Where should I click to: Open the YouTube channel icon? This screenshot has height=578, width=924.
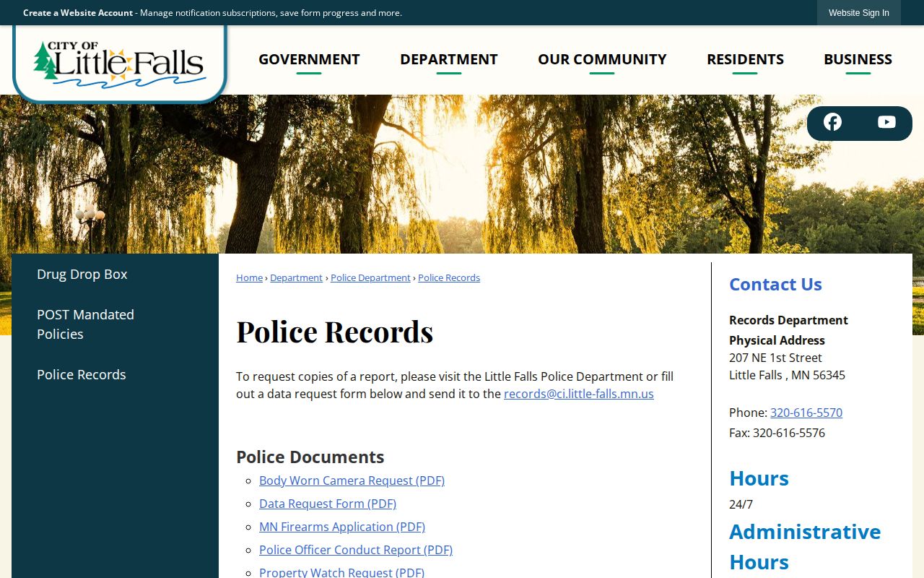point(886,122)
